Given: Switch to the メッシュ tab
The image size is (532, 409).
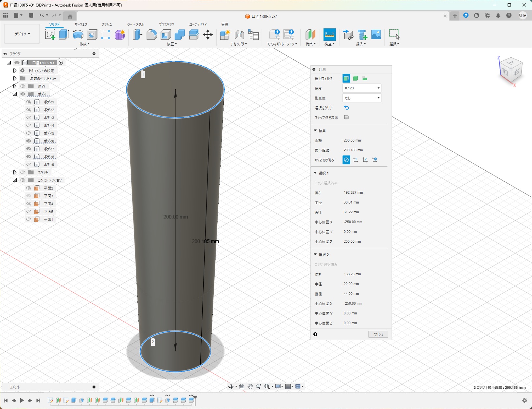Looking at the screenshot, I should tap(107, 24).
